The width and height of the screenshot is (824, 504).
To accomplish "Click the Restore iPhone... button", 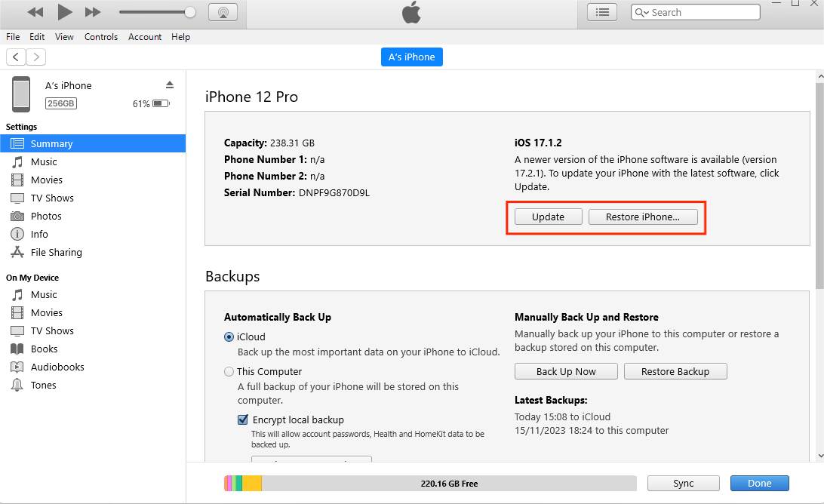I will click(643, 217).
